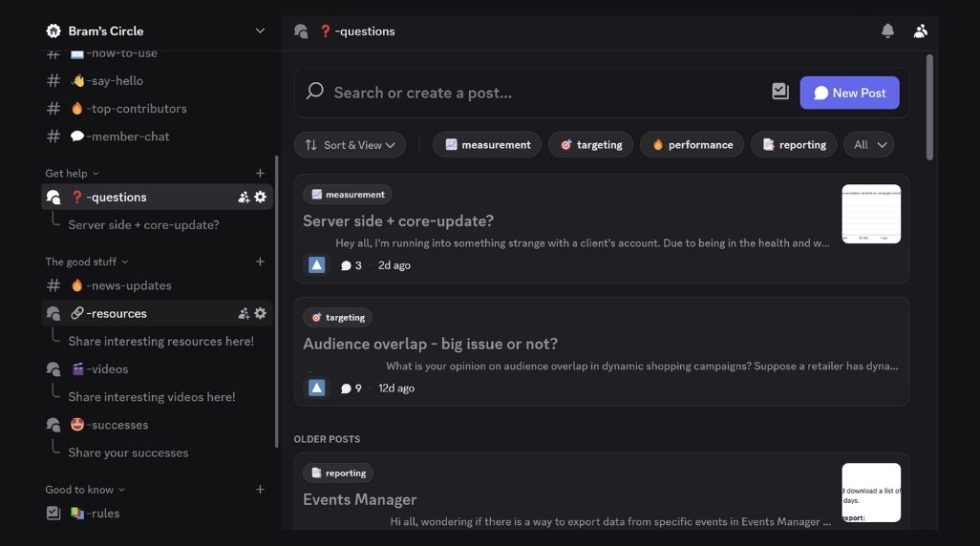Viewport: 980px width, 546px height.
Task: Click hash icon next to -say-hello
Action: coord(53,80)
